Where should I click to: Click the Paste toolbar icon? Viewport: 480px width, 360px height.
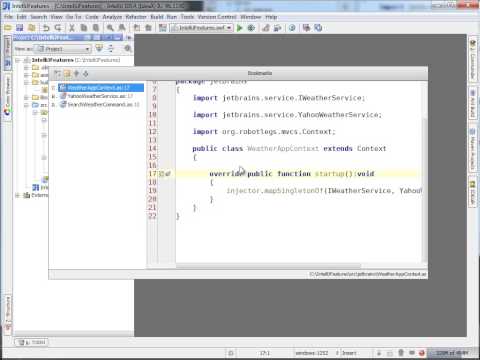click(96, 28)
